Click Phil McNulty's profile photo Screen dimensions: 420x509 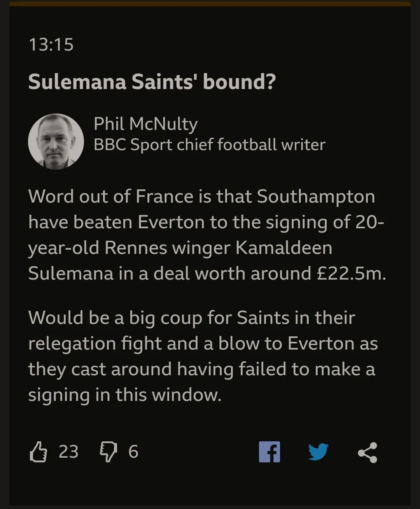pos(56,142)
